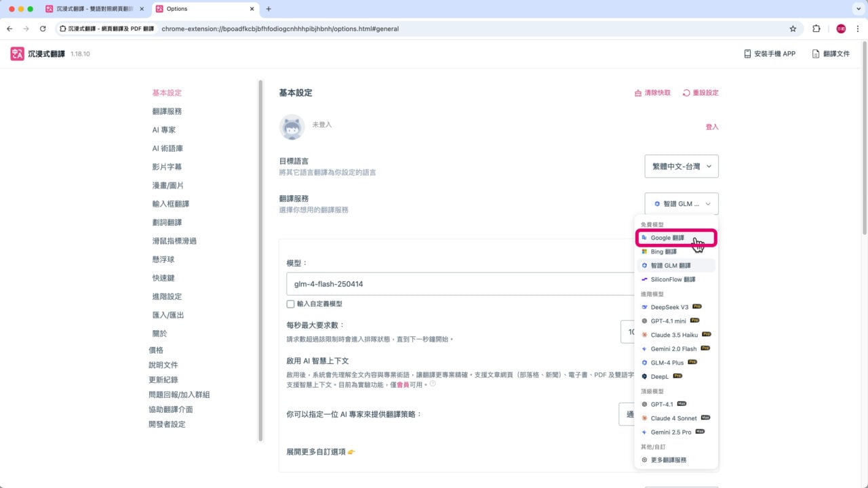Choose GPT-4.1 Max model
This screenshot has height=488, width=868.
pos(677,404)
